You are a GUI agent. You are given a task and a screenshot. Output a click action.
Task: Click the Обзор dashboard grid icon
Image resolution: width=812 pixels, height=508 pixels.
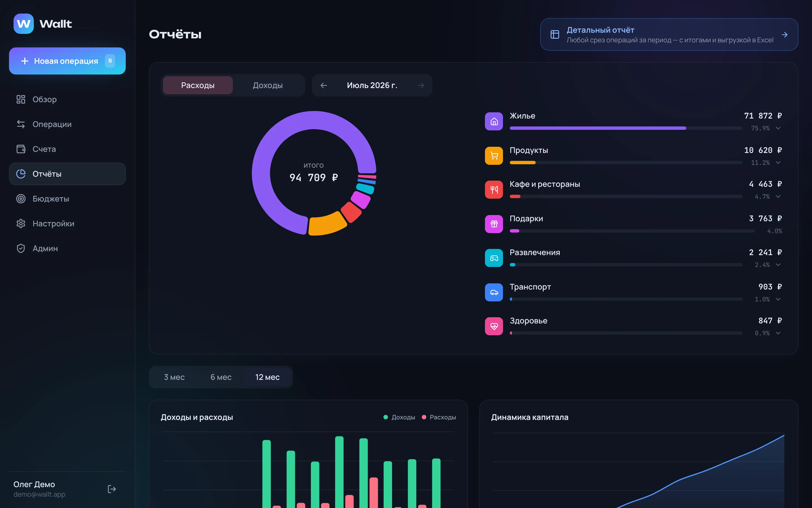(21, 99)
